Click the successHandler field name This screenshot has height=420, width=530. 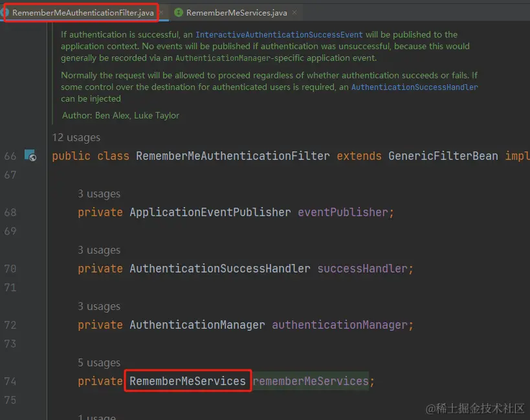pyautogui.click(x=362, y=269)
